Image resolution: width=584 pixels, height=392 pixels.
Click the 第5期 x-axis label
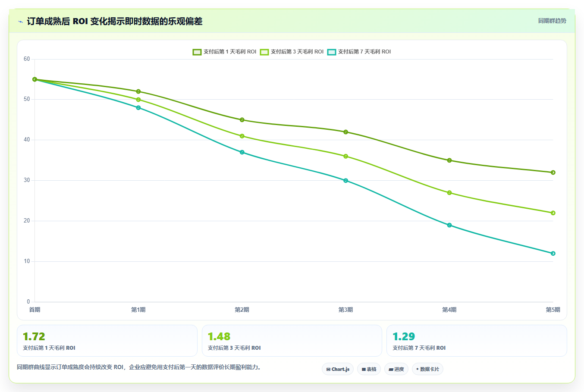(x=553, y=310)
